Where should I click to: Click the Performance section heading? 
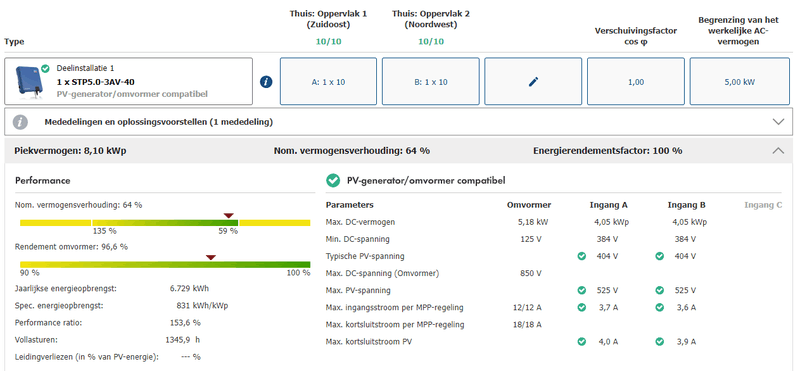(x=43, y=181)
